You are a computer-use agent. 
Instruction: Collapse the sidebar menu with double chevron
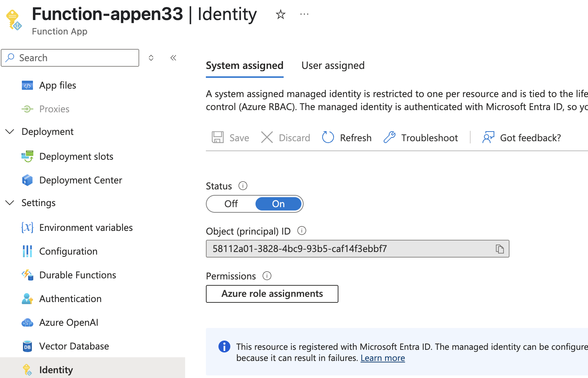(x=173, y=58)
